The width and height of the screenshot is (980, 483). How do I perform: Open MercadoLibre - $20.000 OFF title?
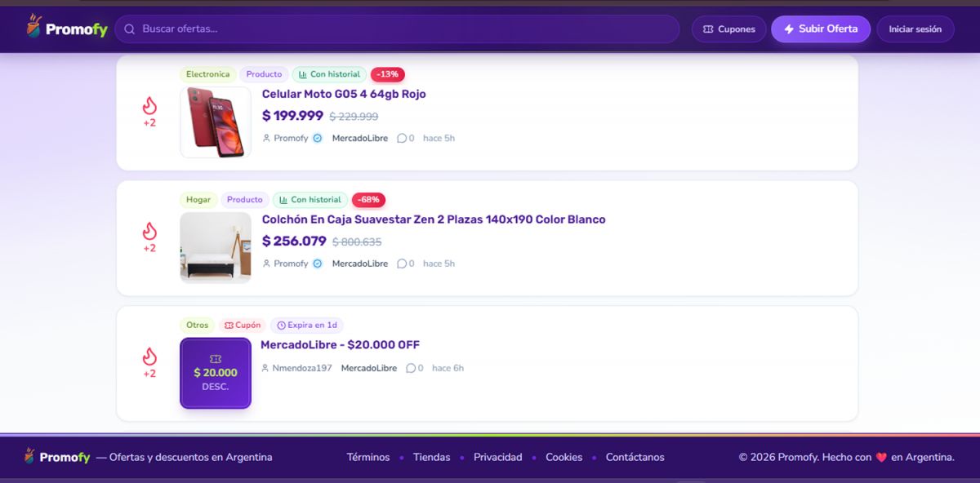click(x=340, y=345)
